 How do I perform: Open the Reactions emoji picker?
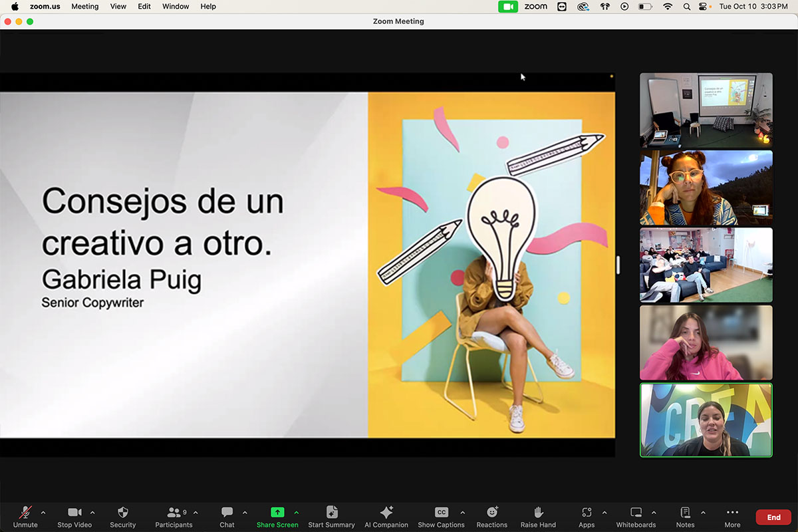pos(491,517)
